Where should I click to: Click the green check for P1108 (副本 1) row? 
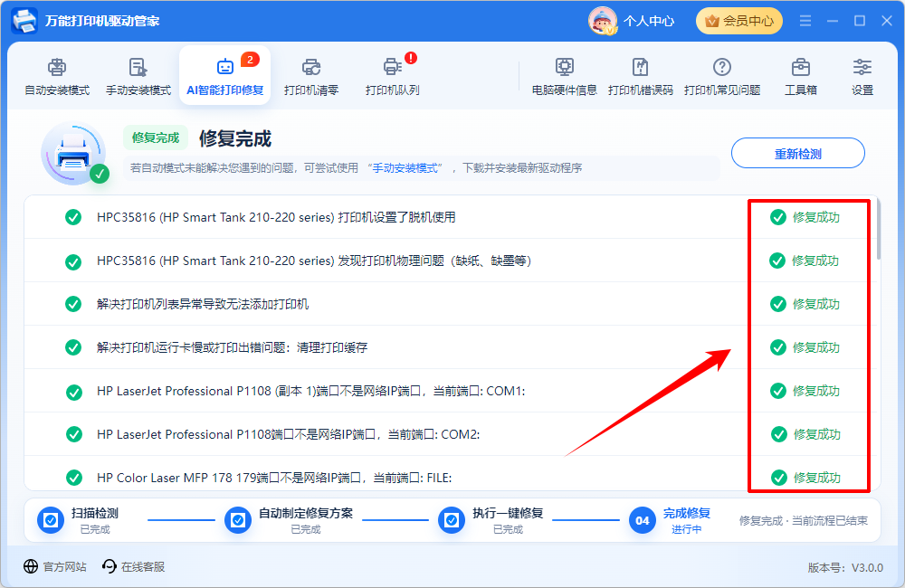point(74,392)
